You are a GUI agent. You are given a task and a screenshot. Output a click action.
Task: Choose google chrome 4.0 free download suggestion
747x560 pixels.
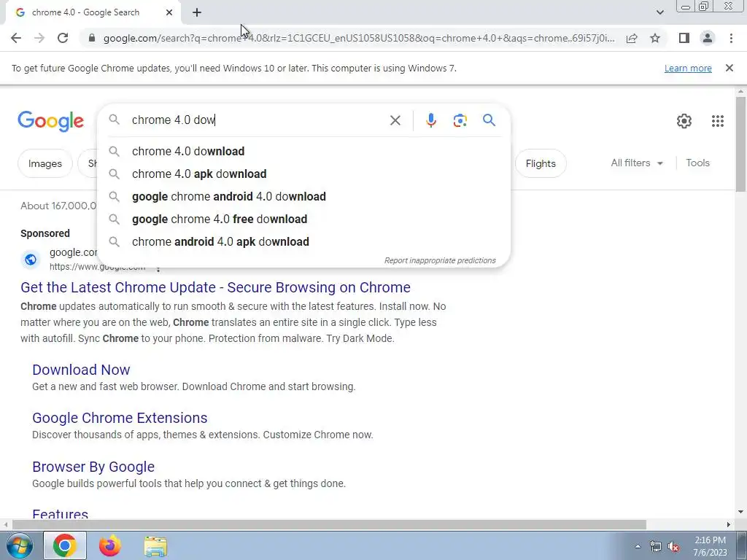pos(303,219)
